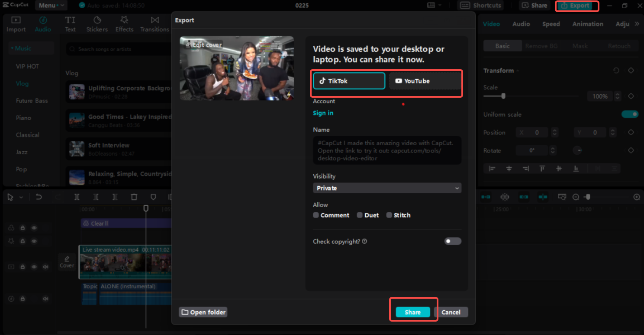The image size is (644, 335).
Task: Open the Shortcuts panel
Action: click(x=480, y=6)
